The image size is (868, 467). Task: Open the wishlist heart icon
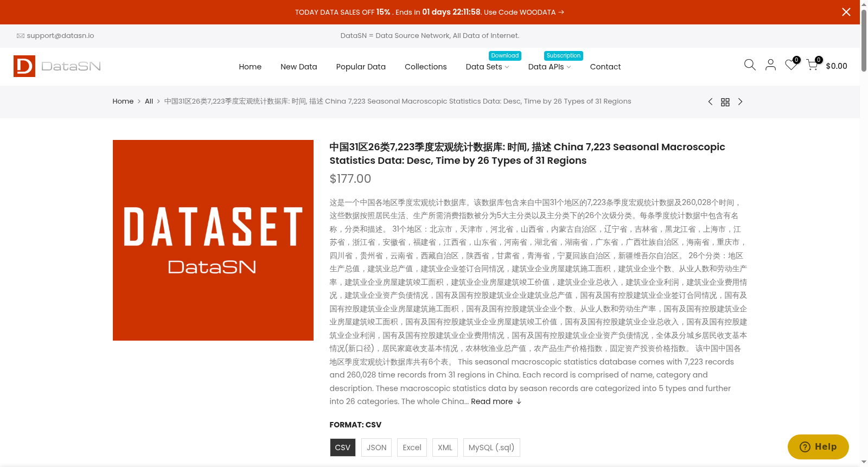click(x=791, y=65)
